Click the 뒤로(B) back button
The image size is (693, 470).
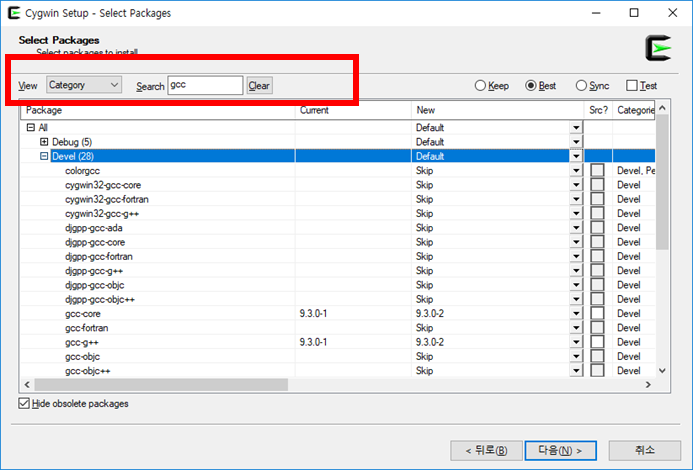click(x=486, y=451)
